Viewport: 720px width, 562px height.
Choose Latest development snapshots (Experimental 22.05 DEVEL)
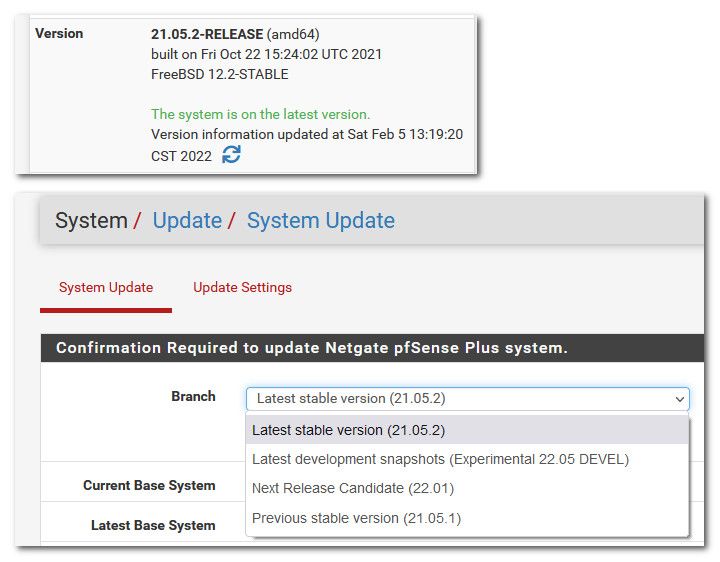pyautogui.click(x=467, y=459)
